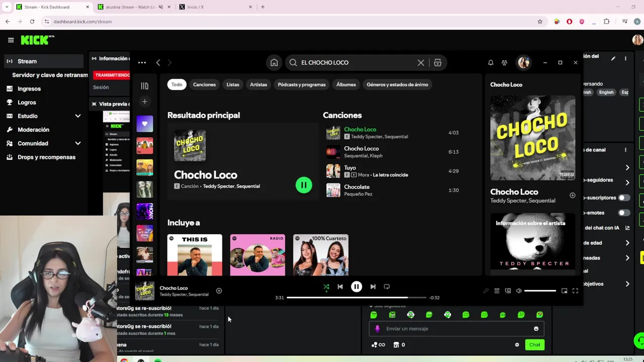
Task: Open the Spotify queue
Action: 497,291
